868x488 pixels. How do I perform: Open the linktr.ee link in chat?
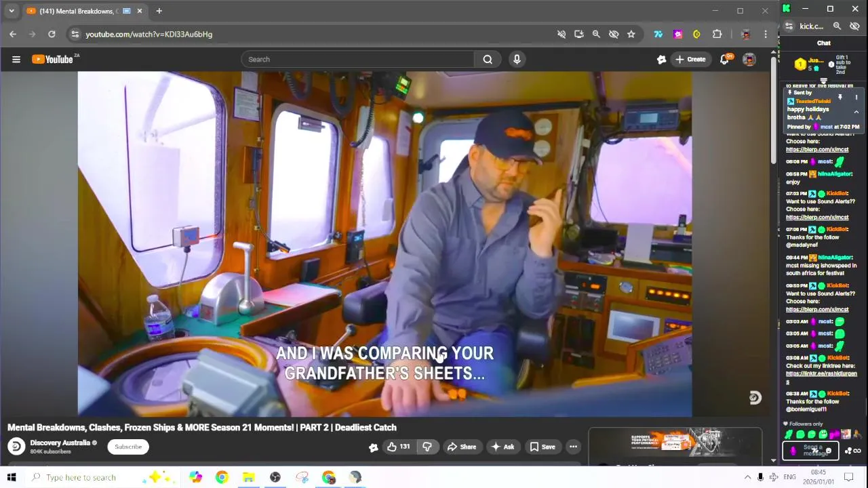(x=821, y=373)
